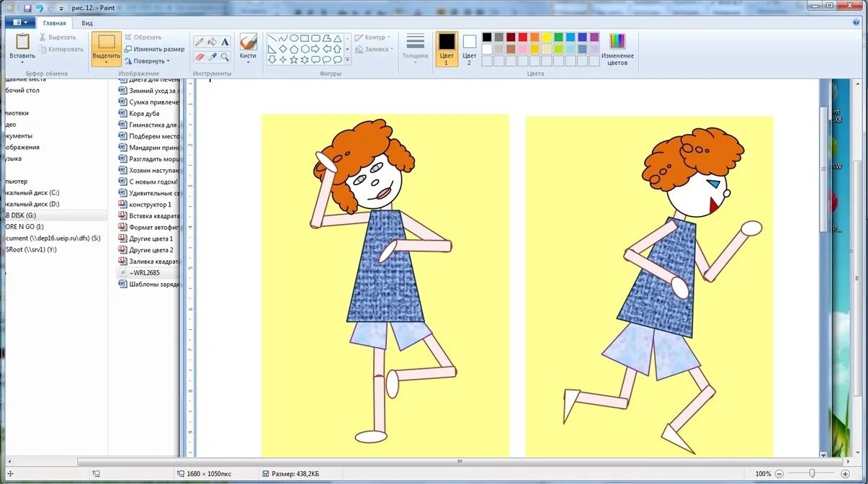Pick the Rectangle shape
This screenshot has height=484, width=868.
click(x=305, y=38)
